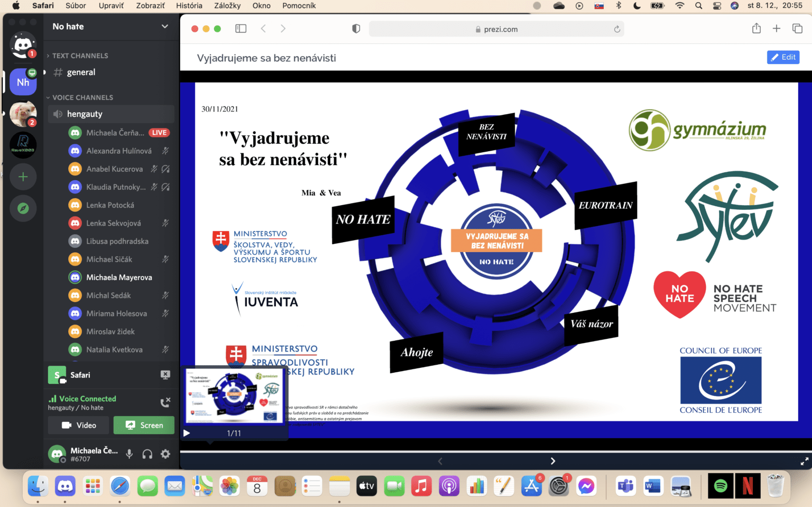Expand No hate server dropdown menu
Image resolution: width=812 pixels, height=507 pixels.
tap(164, 26)
